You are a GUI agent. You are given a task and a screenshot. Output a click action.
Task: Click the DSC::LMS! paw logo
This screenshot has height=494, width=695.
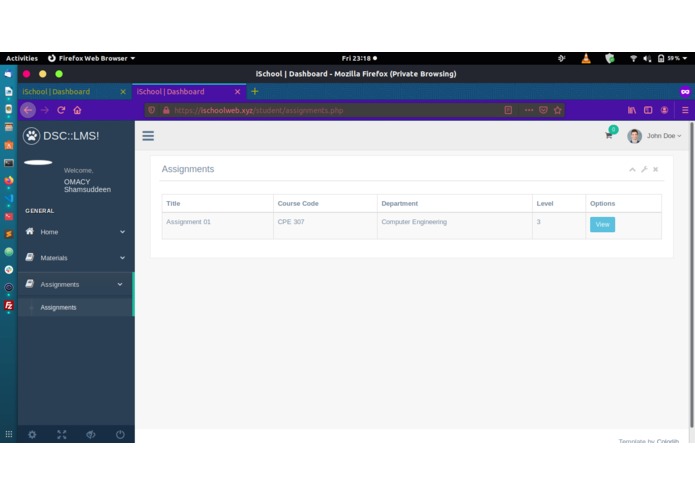coord(31,136)
